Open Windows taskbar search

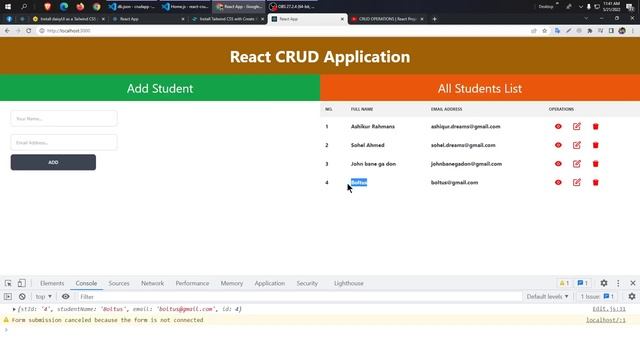click(24, 7)
